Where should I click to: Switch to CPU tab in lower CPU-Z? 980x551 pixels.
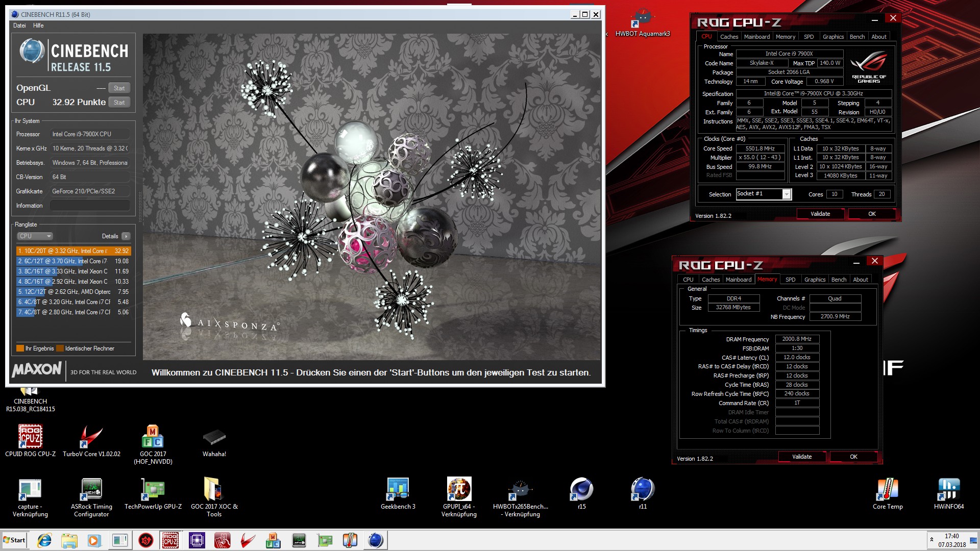click(x=688, y=280)
